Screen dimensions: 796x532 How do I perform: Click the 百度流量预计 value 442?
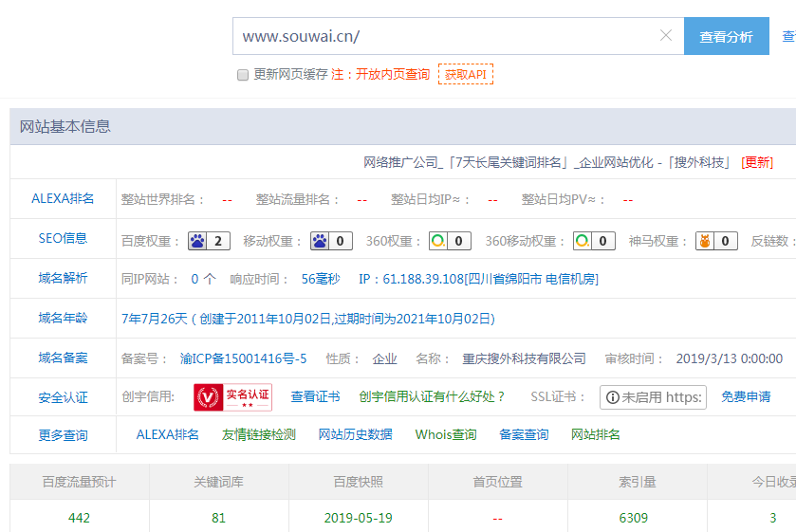pos(79,518)
